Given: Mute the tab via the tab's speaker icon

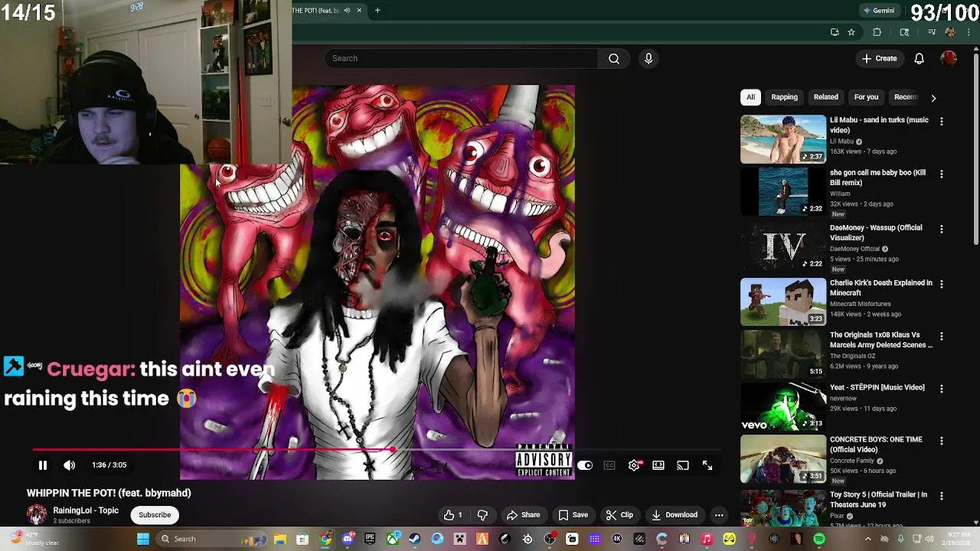Looking at the screenshot, I should click(x=347, y=11).
